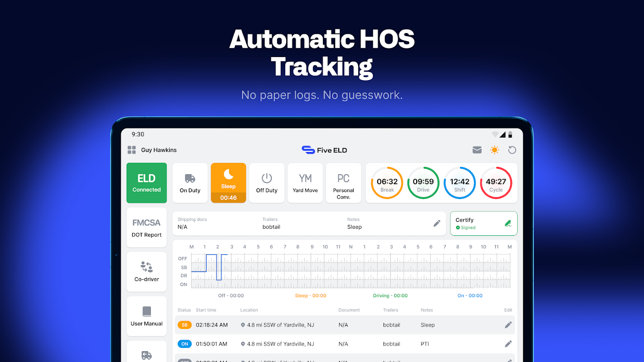The width and height of the screenshot is (644, 362).
Task: Click the 'Sleep - 00:00' total
Action: 311,295
